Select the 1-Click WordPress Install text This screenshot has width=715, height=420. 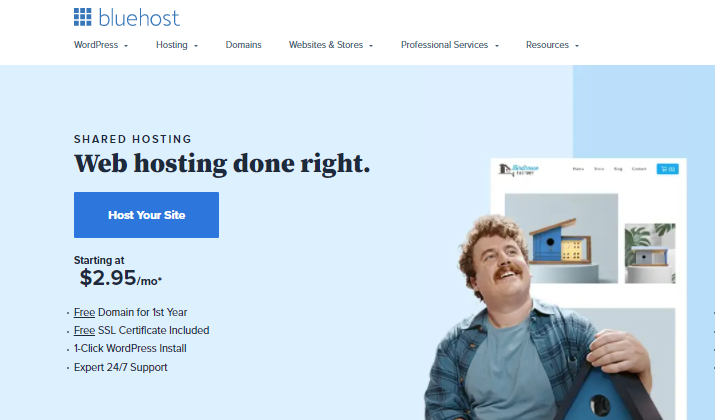pyautogui.click(x=130, y=348)
